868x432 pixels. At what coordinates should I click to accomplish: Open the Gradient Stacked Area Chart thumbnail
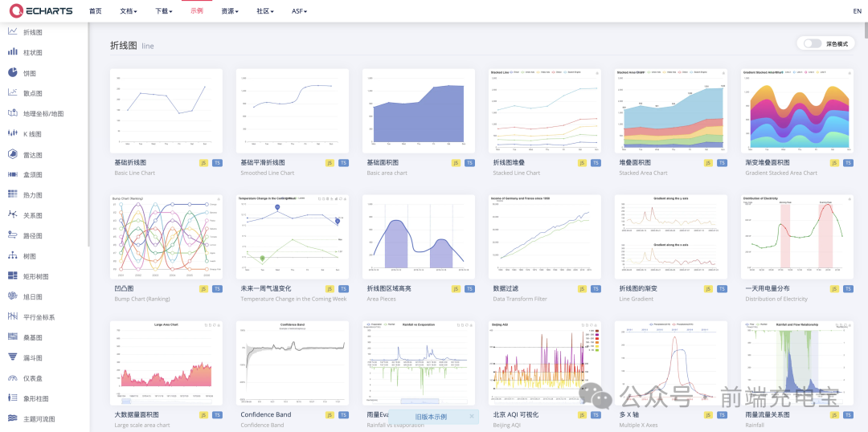(797, 111)
